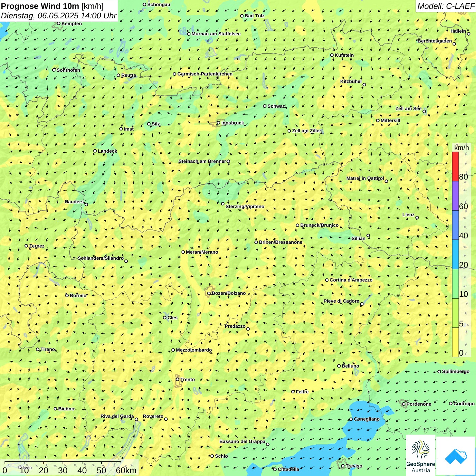Screen dimensions: 476x476
Task: Click the Trento city marker
Action: coord(177,379)
